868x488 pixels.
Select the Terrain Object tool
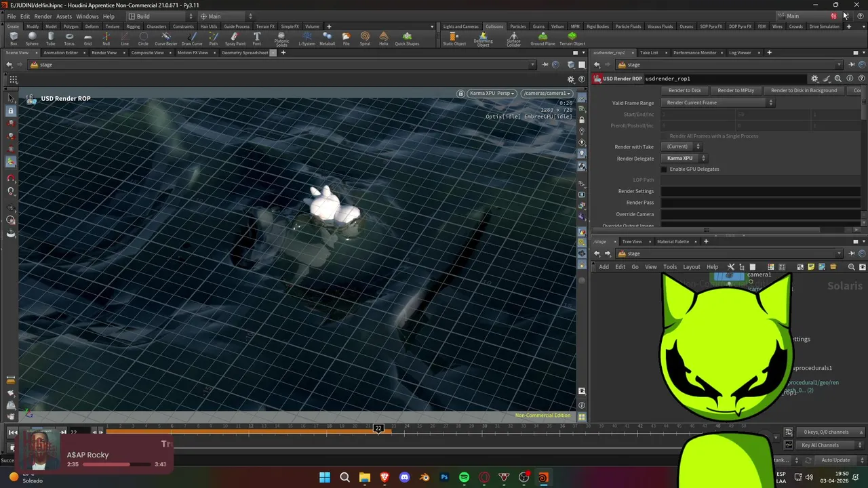tap(572, 39)
